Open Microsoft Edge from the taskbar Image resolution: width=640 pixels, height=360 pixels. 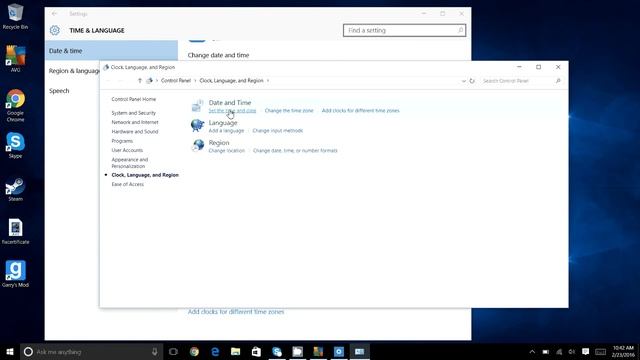point(215,352)
